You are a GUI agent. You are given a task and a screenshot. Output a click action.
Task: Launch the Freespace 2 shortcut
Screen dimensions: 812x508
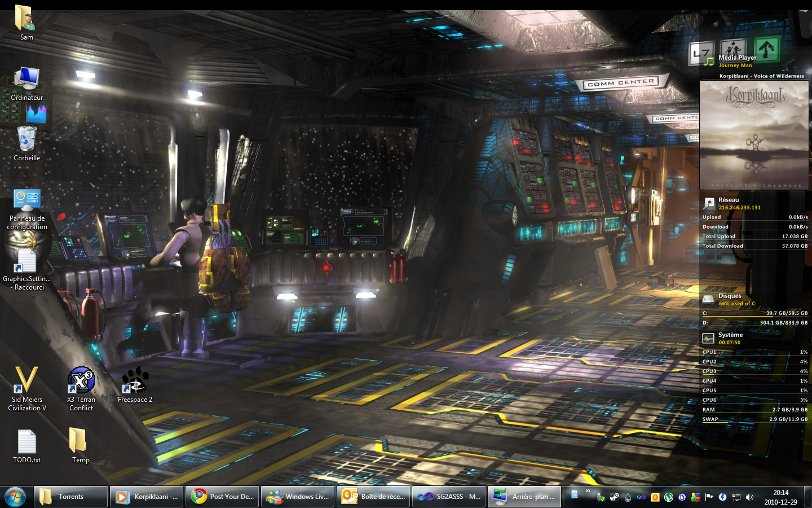[135, 386]
